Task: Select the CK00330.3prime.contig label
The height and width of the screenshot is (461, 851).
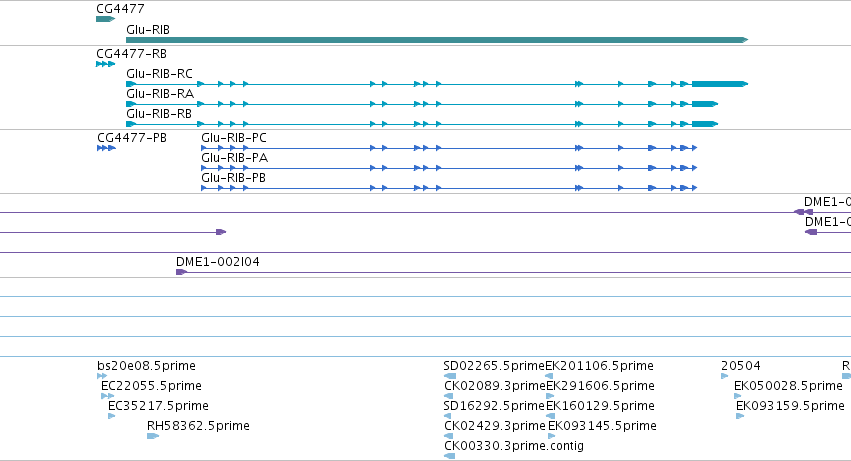Action: click(514, 446)
